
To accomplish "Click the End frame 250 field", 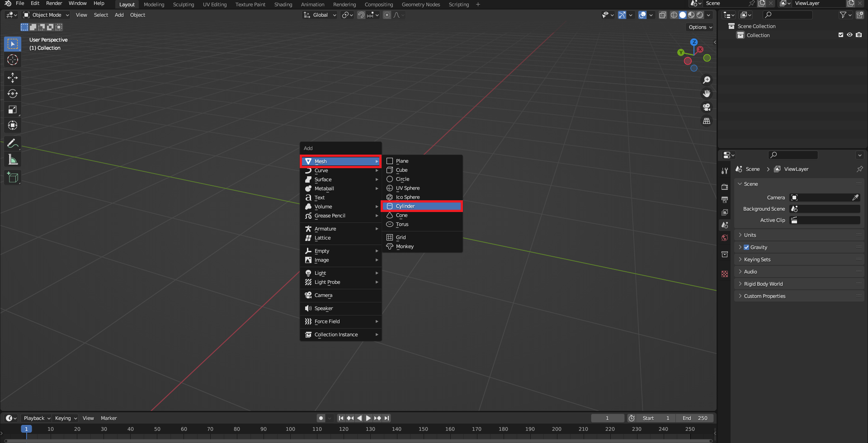I will [695, 418].
